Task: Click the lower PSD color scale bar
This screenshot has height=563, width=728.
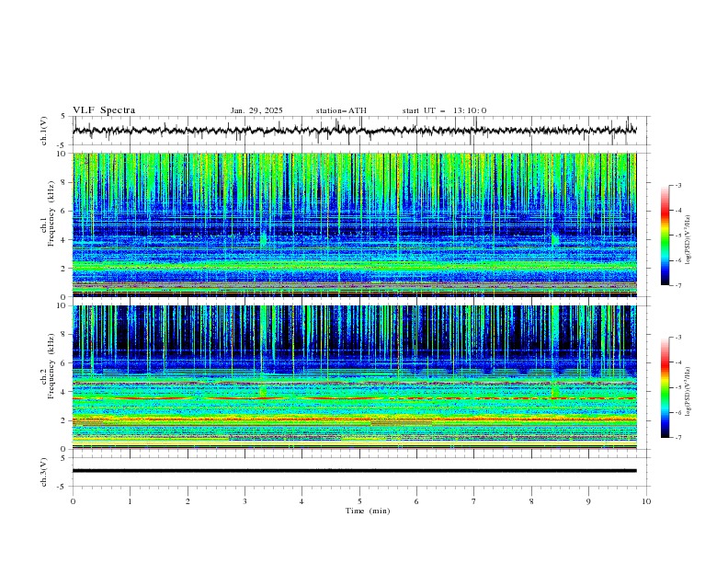Action: [665, 387]
